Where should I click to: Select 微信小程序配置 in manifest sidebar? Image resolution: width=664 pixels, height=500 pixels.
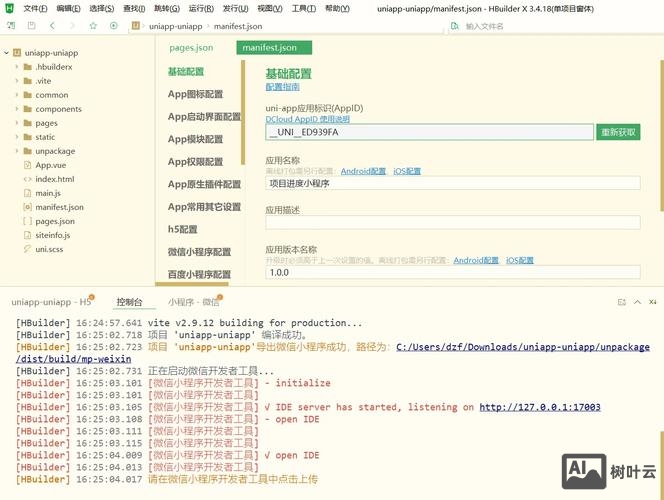[x=199, y=252]
